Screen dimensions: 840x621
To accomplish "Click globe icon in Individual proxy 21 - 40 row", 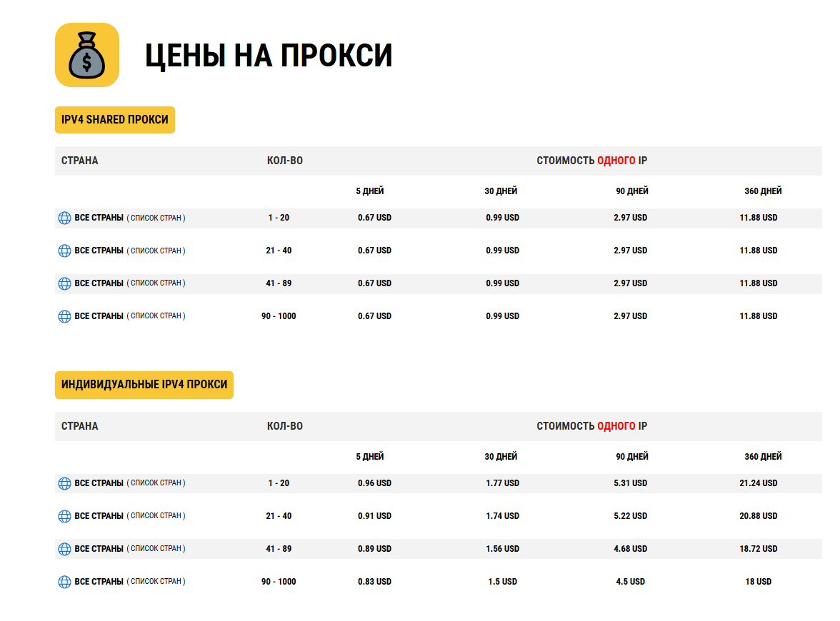I will [x=64, y=516].
